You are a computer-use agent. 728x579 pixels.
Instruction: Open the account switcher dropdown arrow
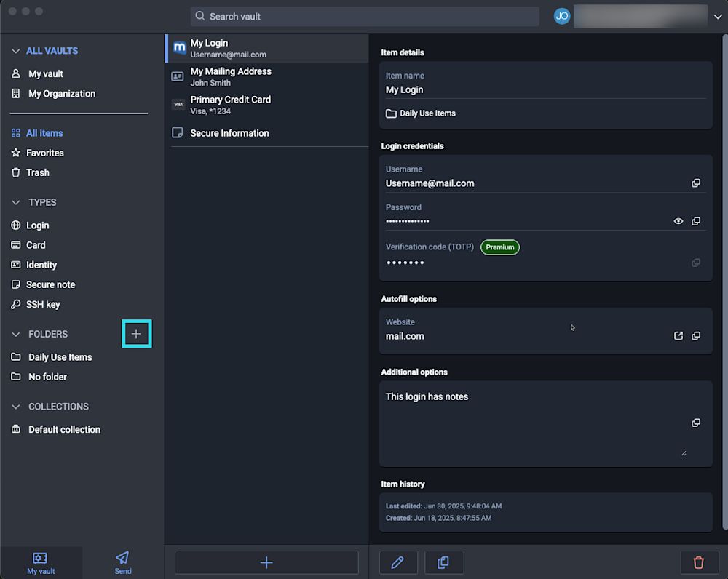[717, 17]
